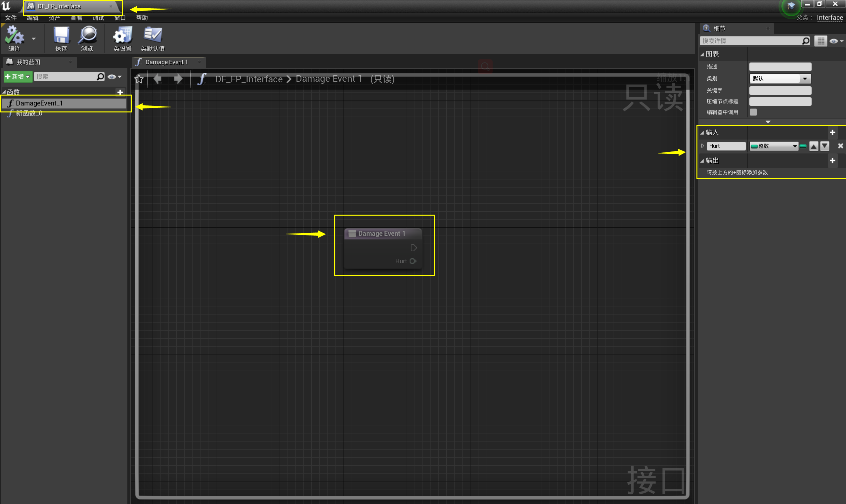Click the My Blueprint search magnifier icon

coord(100,77)
